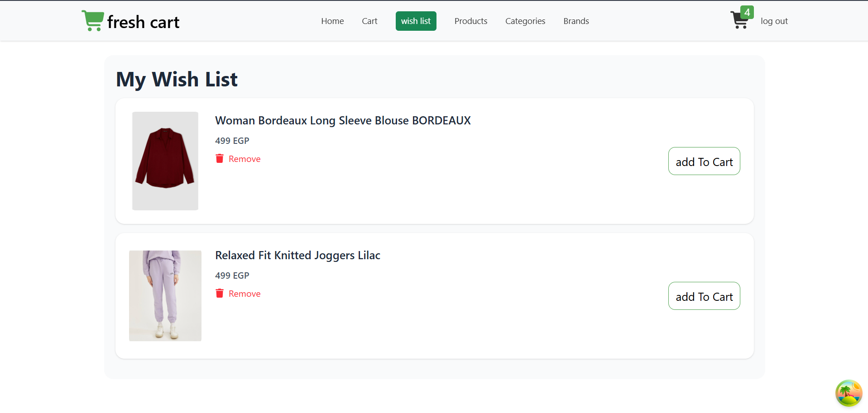The width and height of the screenshot is (868, 413).
Task: Open the Cart nav link
Action: (369, 21)
